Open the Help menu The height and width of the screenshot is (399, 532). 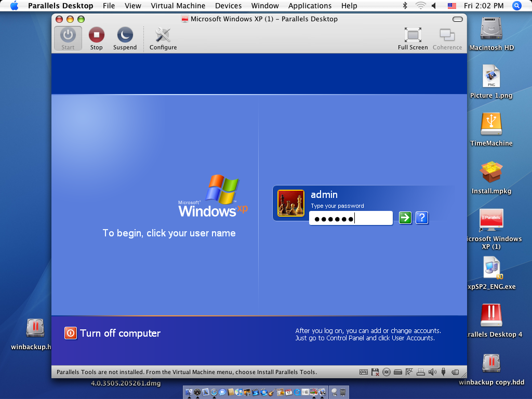349,6
